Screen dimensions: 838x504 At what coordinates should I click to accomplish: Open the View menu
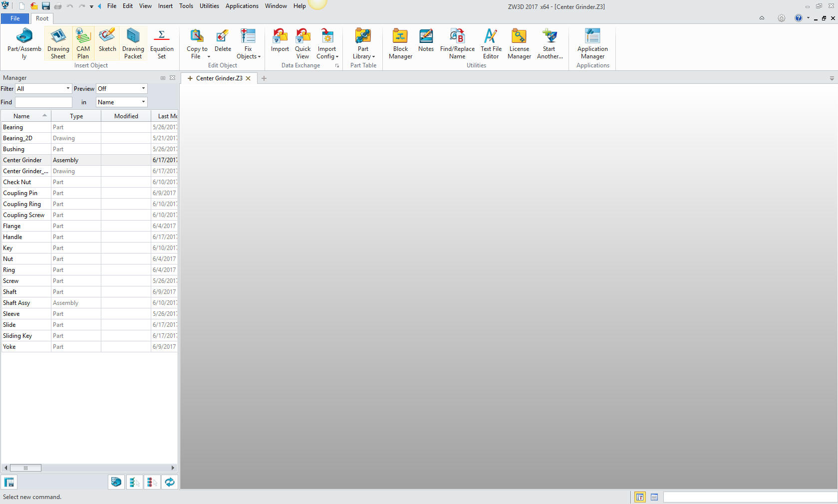[x=145, y=6]
